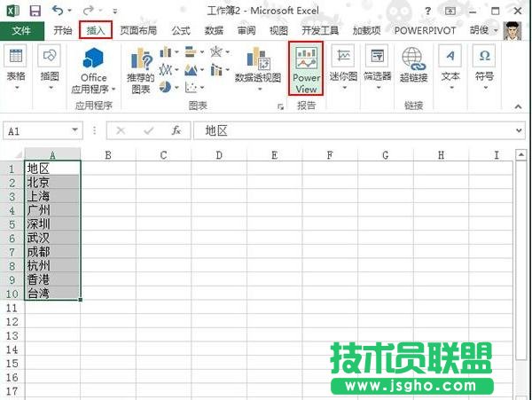Open the Customize Quick Access Toolbar arrow
Viewport: 532px width, 400px height.
click(x=115, y=12)
